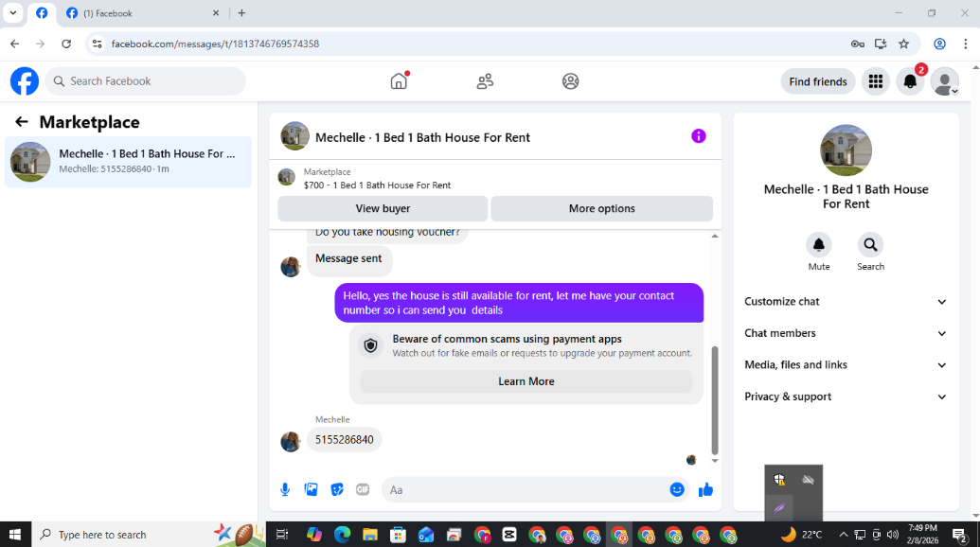Screen dimensions: 980x547
Task: Open the Friends icon in top navigation
Action: point(485,81)
